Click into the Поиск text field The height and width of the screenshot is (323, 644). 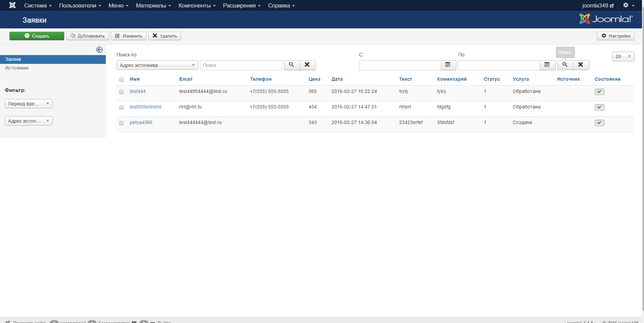[x=241, y=65]
